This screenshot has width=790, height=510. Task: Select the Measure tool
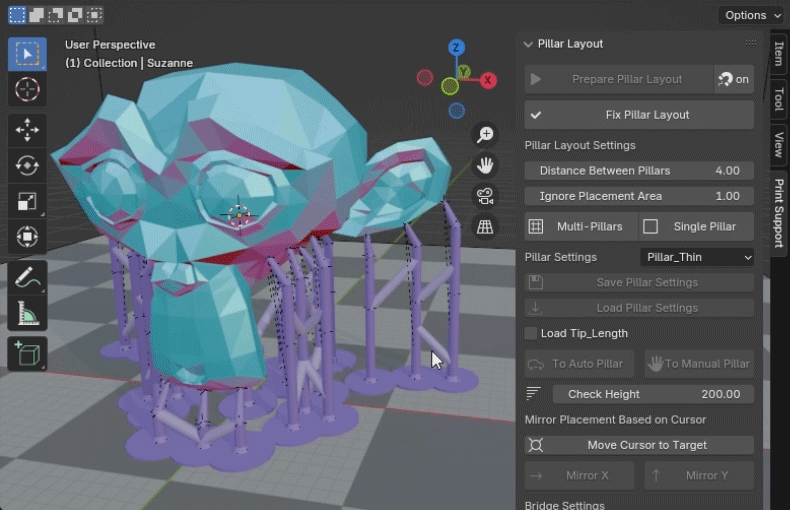tap(27, 313)
